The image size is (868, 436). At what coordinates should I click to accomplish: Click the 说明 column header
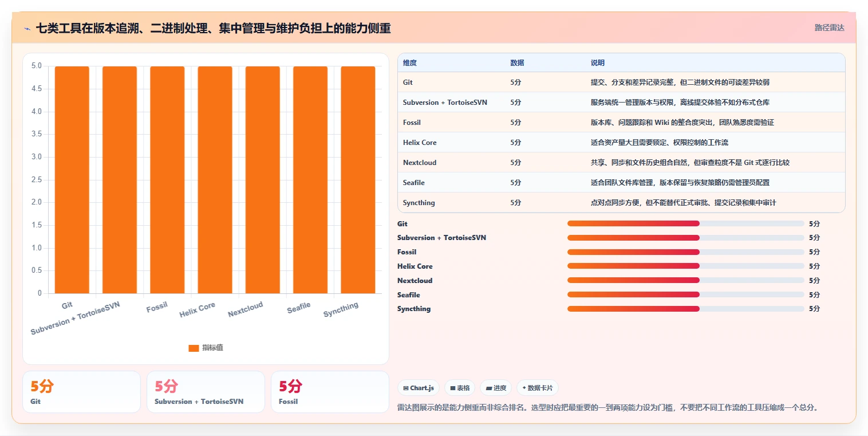point(598,63)
